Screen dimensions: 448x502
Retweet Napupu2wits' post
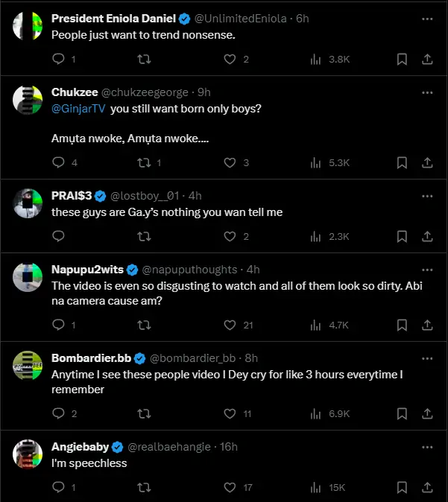pos(145,325)
